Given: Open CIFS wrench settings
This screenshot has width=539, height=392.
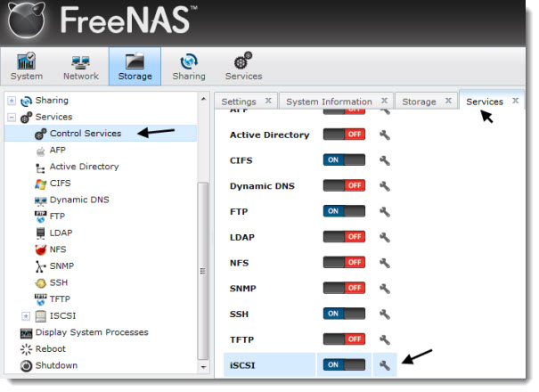Looking at the screenshot, I should [385, 160].
